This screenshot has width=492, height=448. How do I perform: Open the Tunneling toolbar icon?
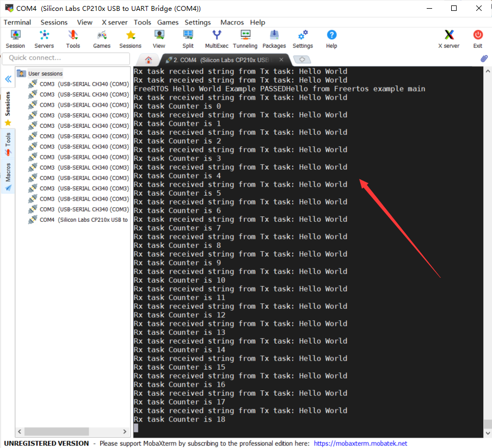(x=245, y=39)
